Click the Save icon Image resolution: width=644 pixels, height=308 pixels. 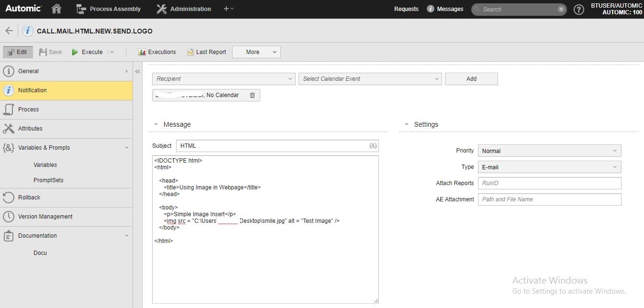tap(44, 52)
